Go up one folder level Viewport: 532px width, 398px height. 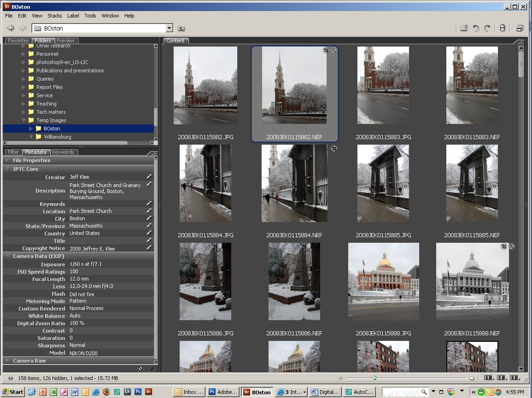[x=181, y=28]
